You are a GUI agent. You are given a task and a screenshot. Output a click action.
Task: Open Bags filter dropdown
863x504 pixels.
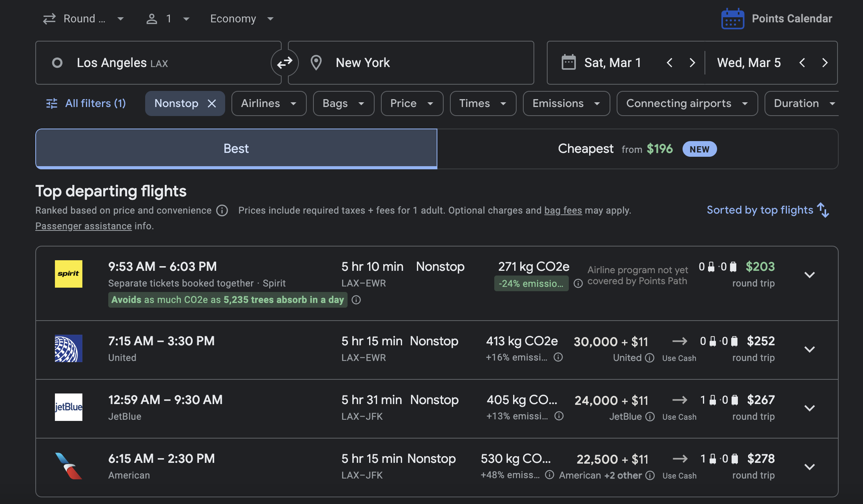pyautogui.click(x=344, y=103)
